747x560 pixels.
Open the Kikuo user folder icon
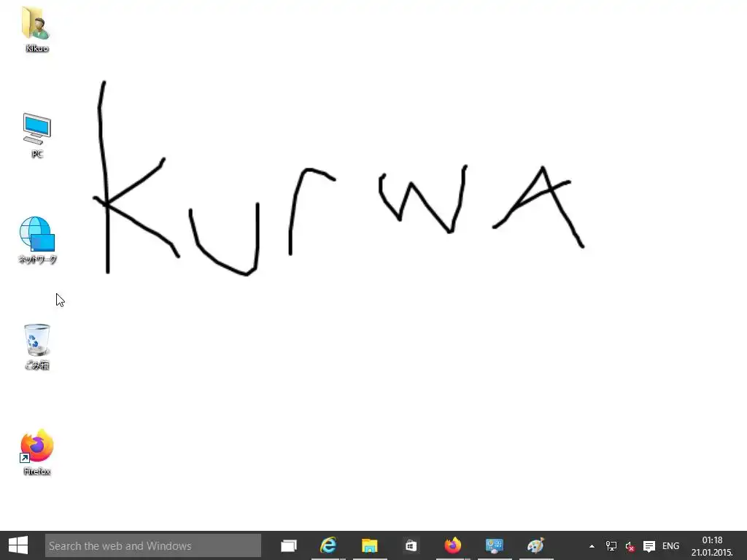(x=36, y=28)
